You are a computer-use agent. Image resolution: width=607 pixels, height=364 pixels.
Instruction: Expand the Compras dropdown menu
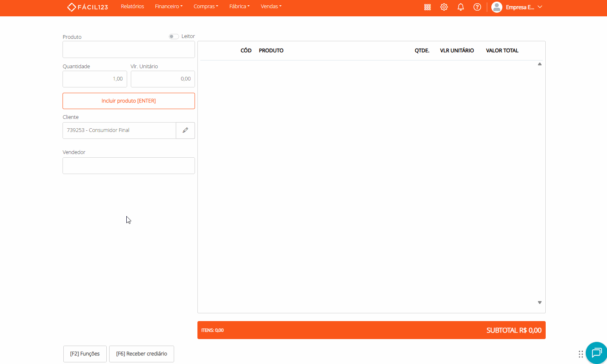click(206, 7)
